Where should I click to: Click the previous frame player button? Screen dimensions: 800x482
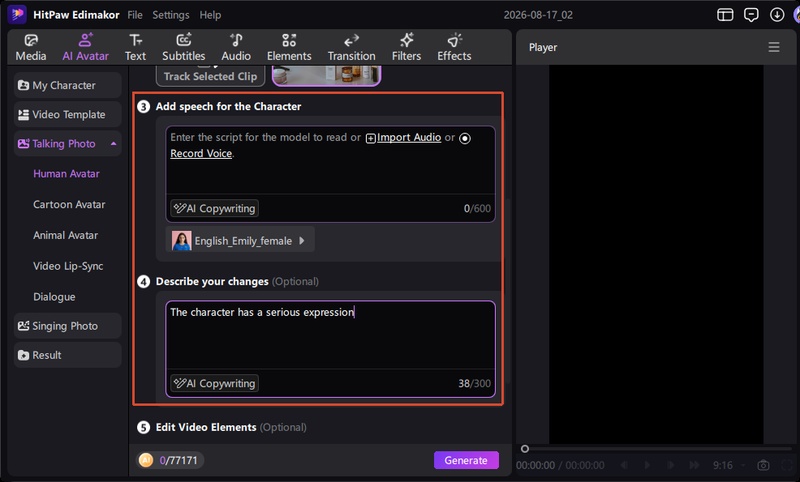[x=623, y=465]
